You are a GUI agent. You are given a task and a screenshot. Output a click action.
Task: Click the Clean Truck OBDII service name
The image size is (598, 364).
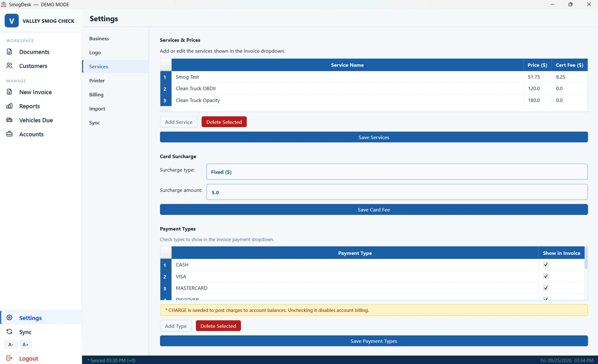[x=195, y=89]
